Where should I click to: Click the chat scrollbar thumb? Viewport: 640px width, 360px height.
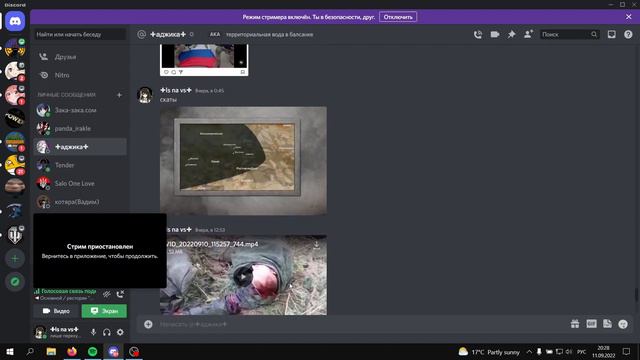click(636, 295)
